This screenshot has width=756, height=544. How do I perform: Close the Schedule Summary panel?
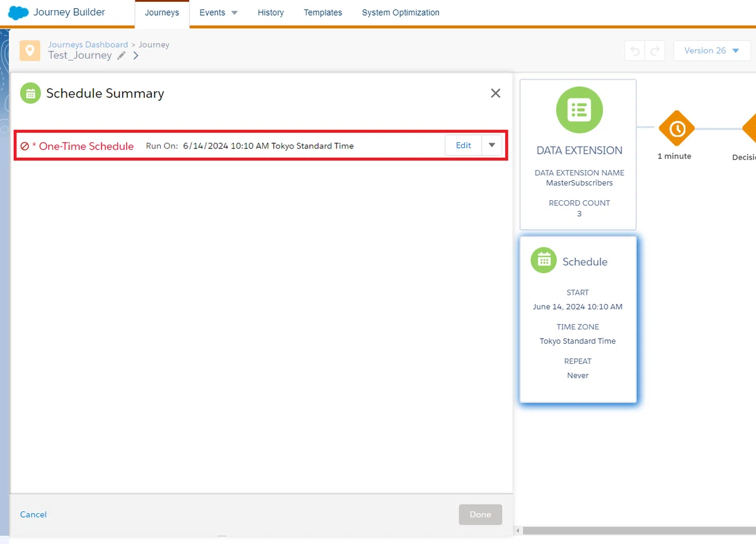496,93
